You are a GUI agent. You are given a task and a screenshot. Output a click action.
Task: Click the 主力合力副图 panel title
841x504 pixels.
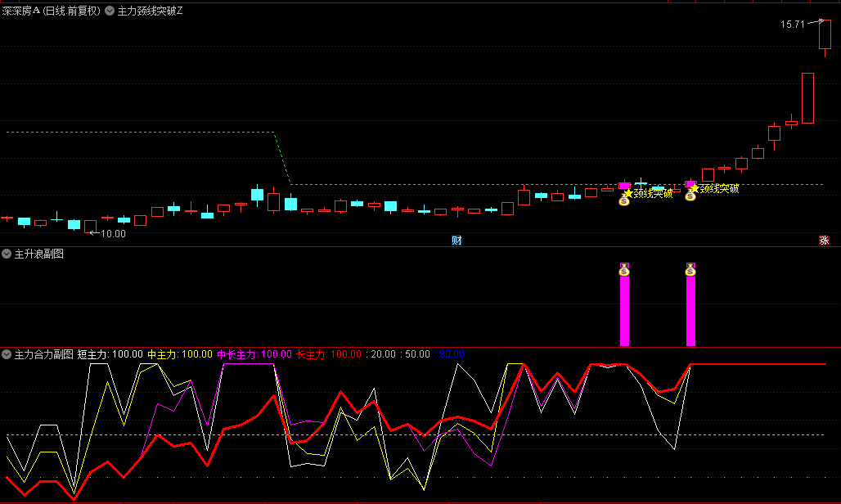click(x=43, y=354)
